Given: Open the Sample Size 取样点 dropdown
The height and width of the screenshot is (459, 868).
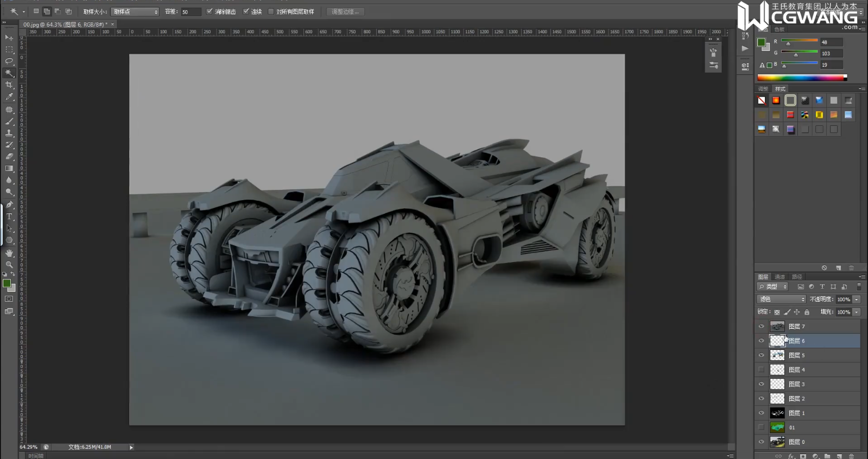Looking at the screenshot, I should click(135, 11).
